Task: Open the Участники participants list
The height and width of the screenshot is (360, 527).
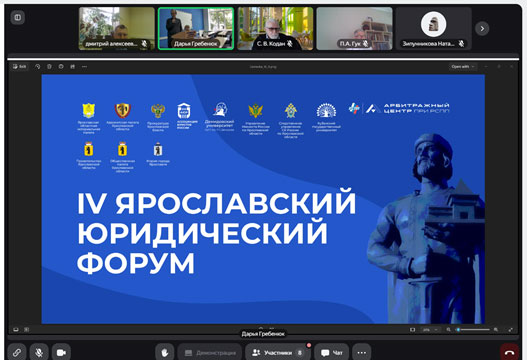Action: point(278,352)
